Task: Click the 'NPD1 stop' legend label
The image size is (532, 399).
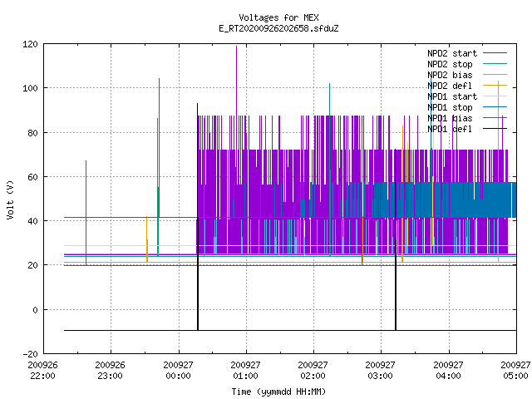Action: [x=450, y=107]
